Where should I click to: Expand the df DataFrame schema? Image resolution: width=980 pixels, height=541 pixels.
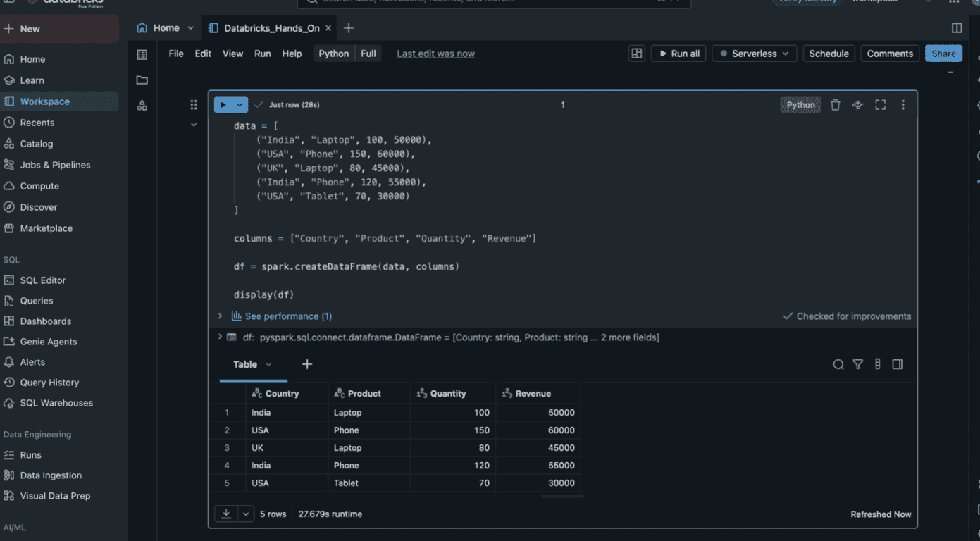pyautogui.click(x=220, y=337)
